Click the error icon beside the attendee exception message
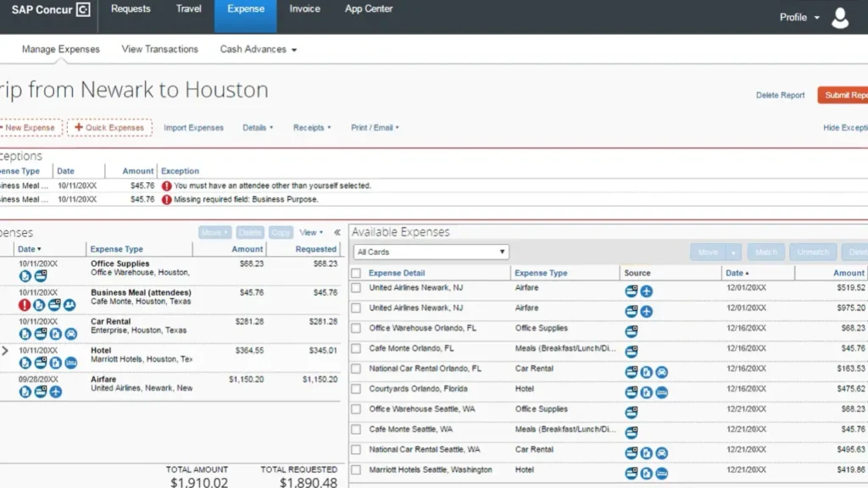The image size is (868, 488). [167, 186]
